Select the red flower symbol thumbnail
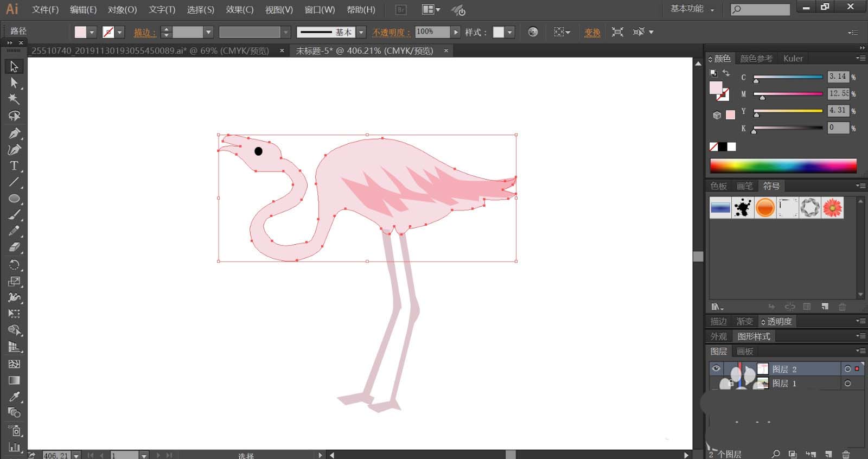Viewport: 868px width, 459px height. click(832, 208)
